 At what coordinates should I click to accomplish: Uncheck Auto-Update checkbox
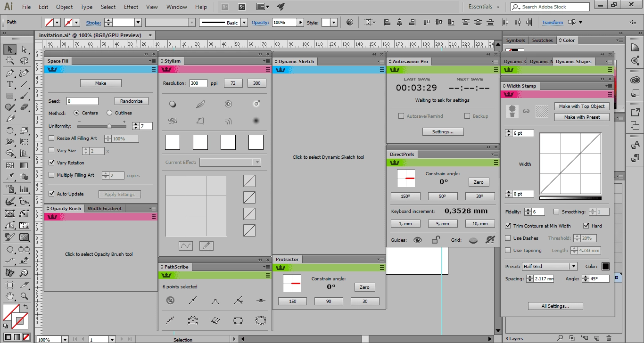coord(52,194)
